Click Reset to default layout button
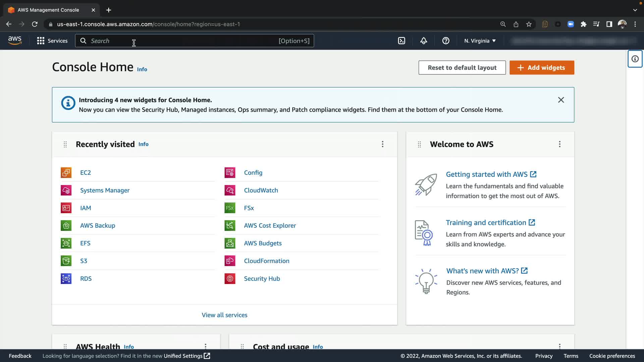Screen dimensions: 644x362 point(462,68)
